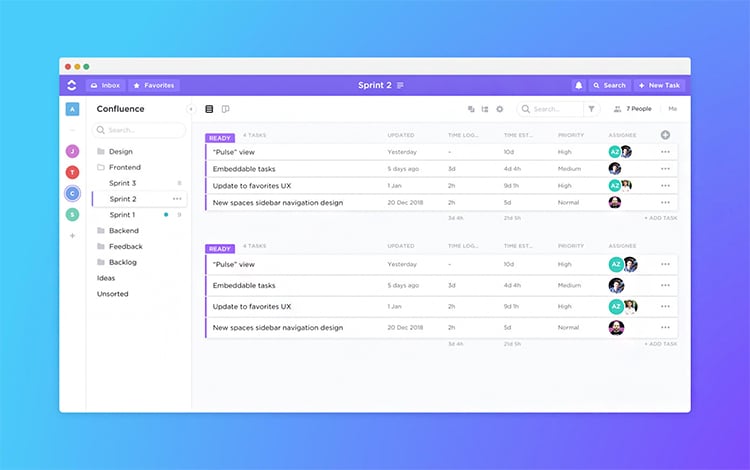750x470 pixels.
Task: Open Favorites in the top bar
Action: click(x=154, y=85)
